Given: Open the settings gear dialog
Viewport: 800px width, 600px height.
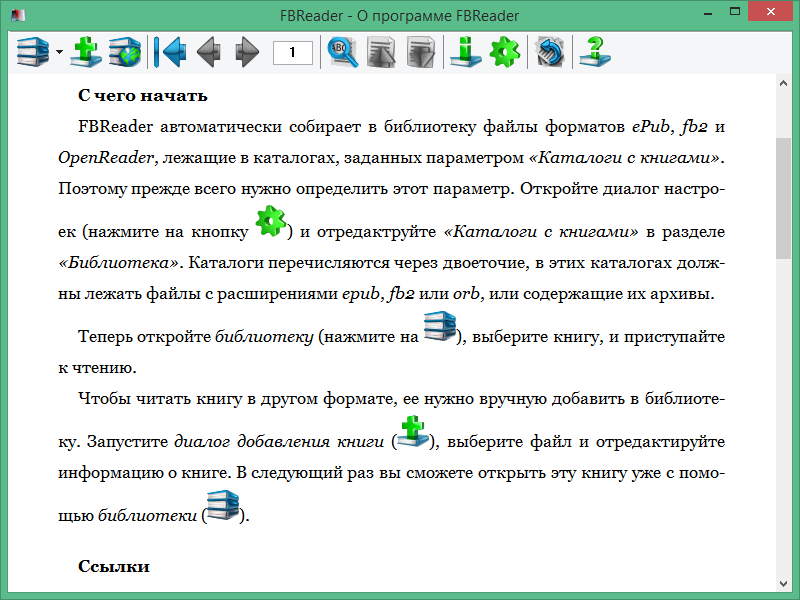Looking at the screenshot, I should pyautogui.click(x=505, y=52).
